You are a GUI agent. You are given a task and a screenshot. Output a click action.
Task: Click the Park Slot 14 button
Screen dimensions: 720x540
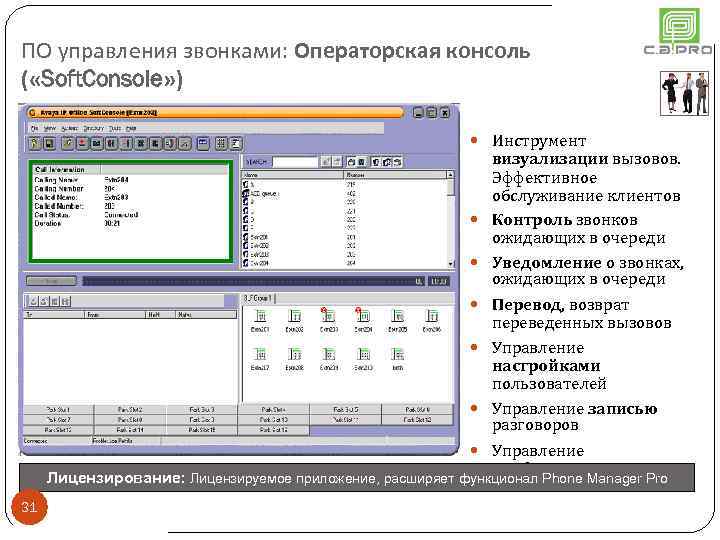pyautogui.click(x=130, y=430)
